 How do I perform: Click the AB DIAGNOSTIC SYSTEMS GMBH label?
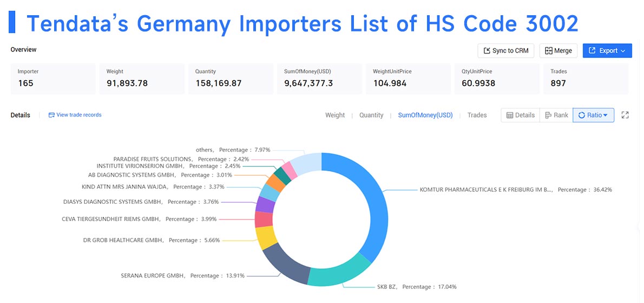(160, 175)
